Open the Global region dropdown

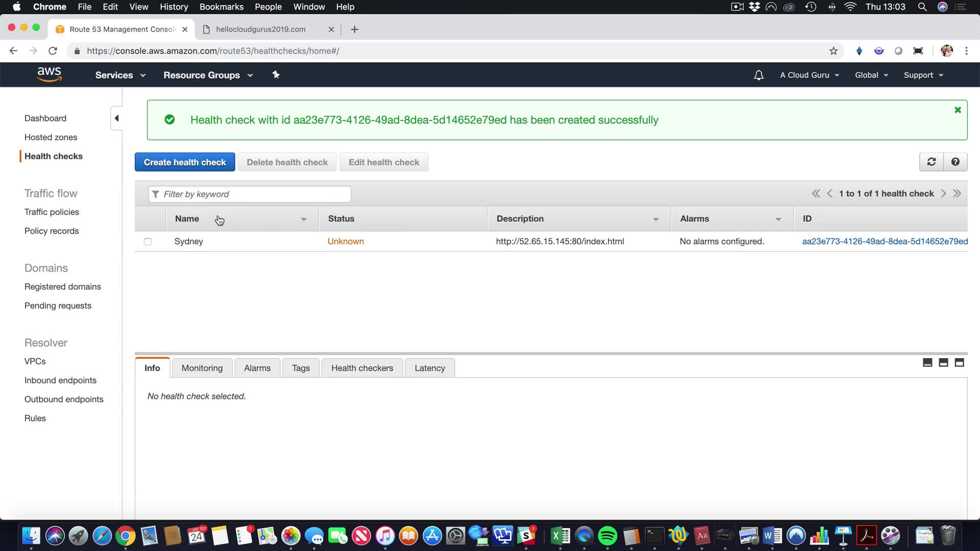[871, 75]
